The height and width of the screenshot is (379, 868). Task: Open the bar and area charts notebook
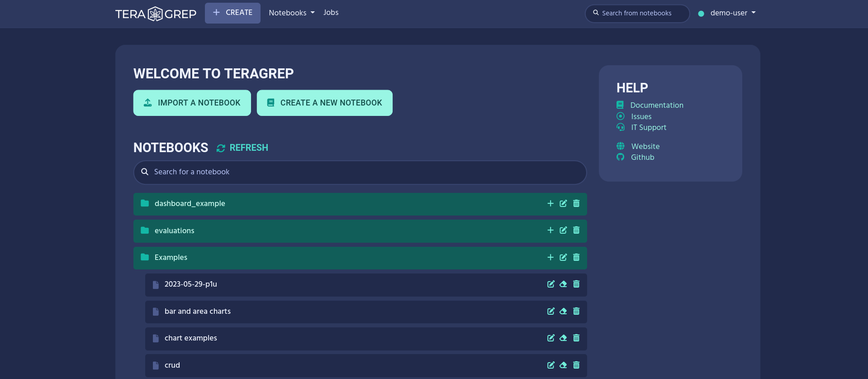click(x=198, y=311)
